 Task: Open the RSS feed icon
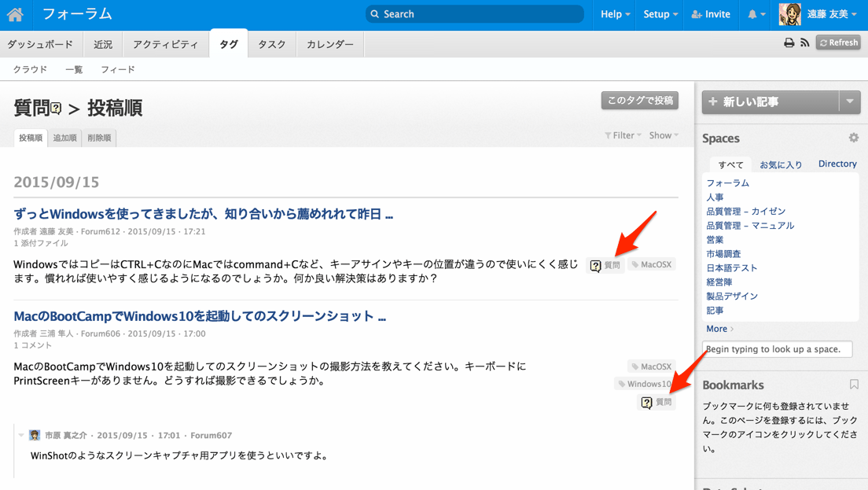[805, 42]
